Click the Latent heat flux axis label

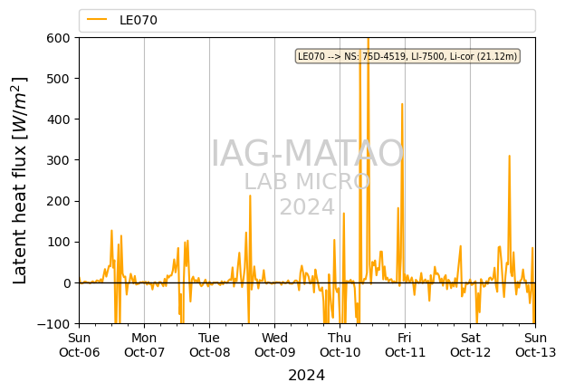click(20, 180)
